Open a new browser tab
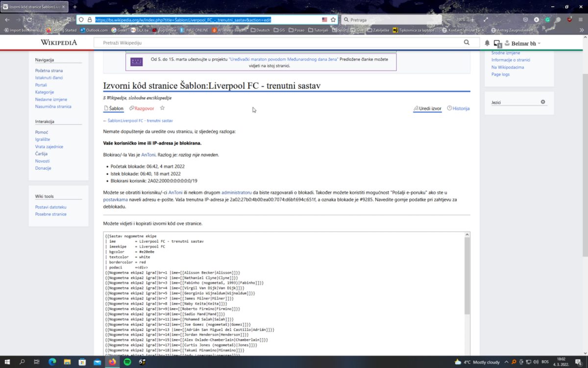This screenshot has width=588, height=368. [75, 7]
